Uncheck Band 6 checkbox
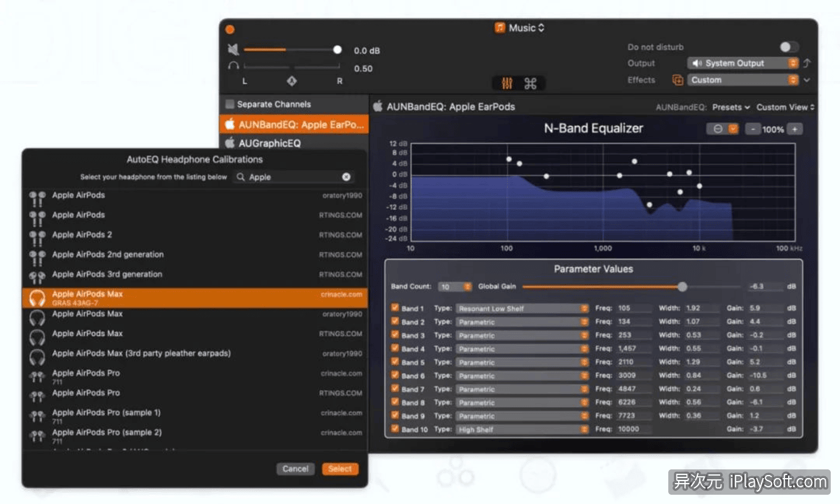 pos(395,375)
